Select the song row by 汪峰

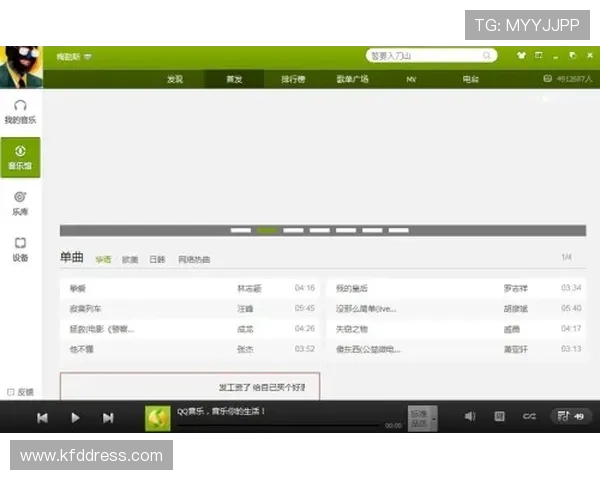(190, 309)
